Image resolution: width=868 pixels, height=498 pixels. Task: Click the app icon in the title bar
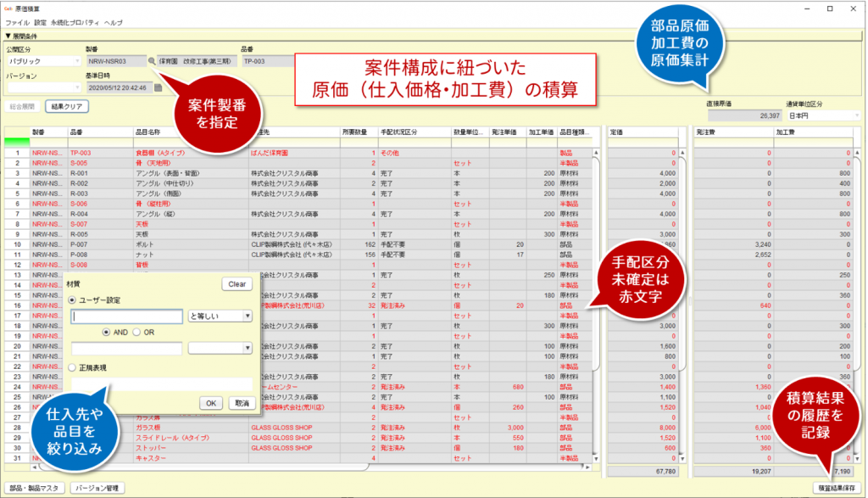pos(8,8)
